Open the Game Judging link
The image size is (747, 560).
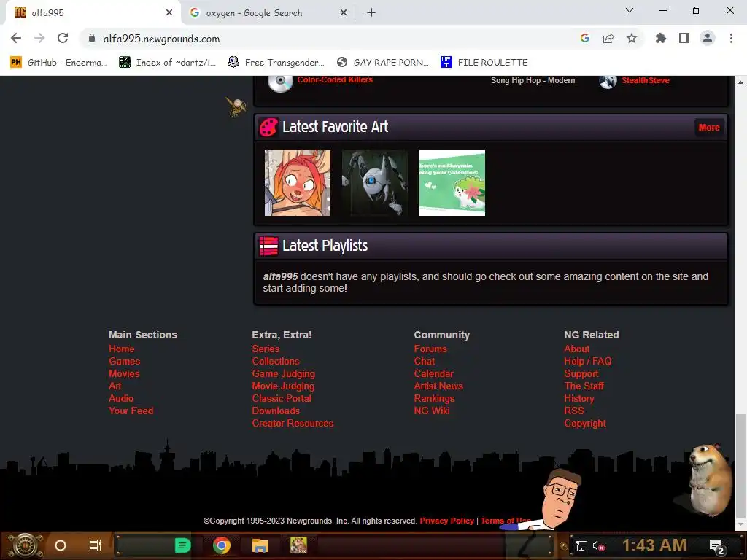(284, 373)
